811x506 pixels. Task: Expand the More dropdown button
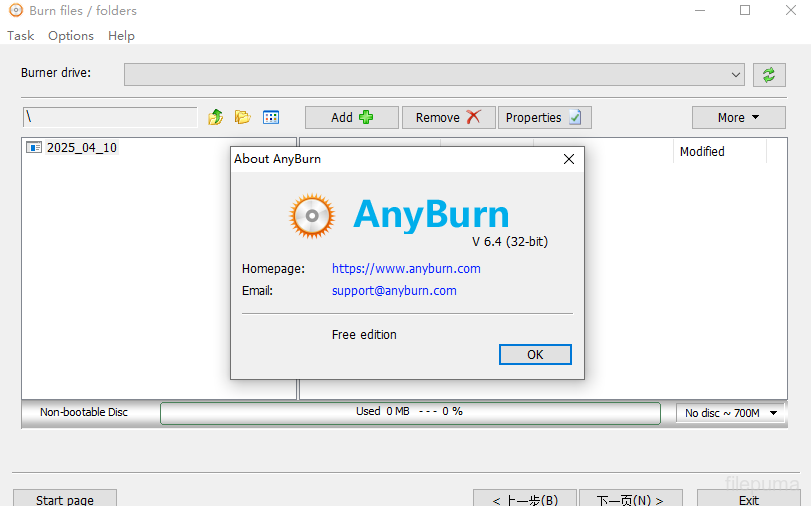click(x=739, y=117)
